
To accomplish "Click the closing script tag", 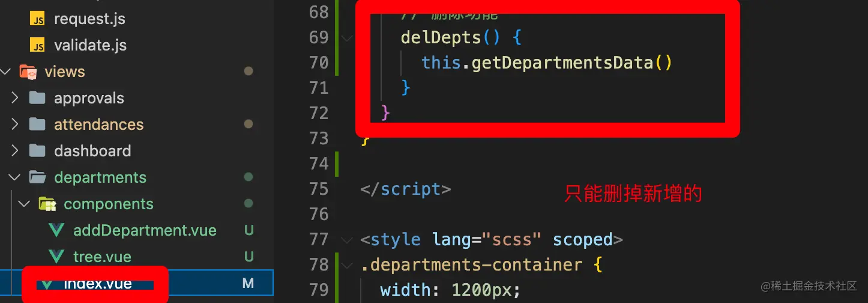I will [x=405, y=189].
